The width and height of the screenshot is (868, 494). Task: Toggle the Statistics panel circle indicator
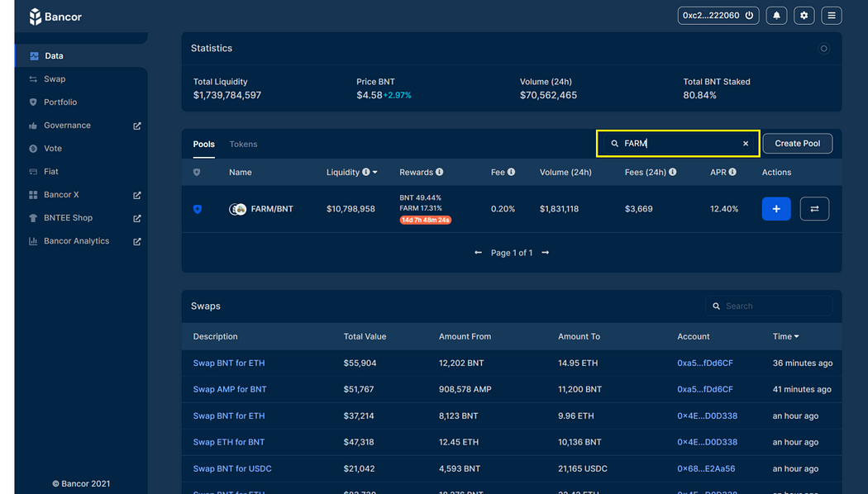pos(823,49)
